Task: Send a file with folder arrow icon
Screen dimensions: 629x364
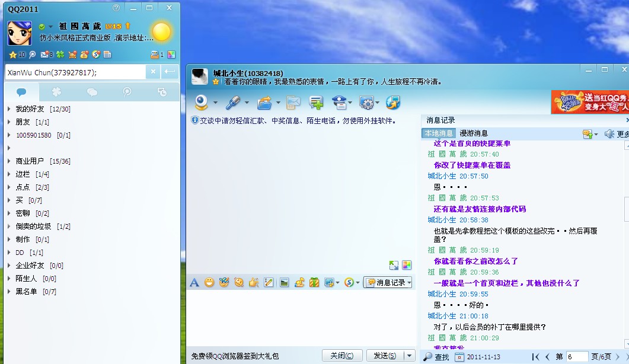Action: (264, 103)
